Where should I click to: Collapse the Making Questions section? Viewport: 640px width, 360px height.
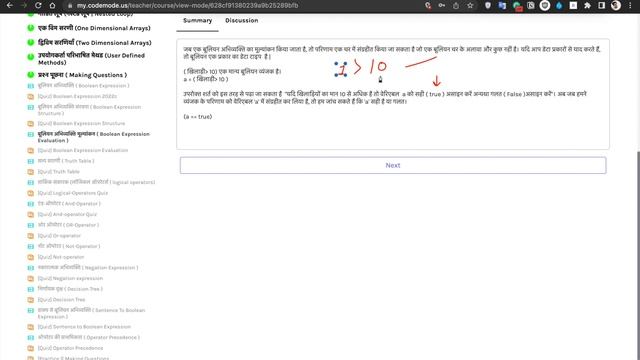[82, 75]
